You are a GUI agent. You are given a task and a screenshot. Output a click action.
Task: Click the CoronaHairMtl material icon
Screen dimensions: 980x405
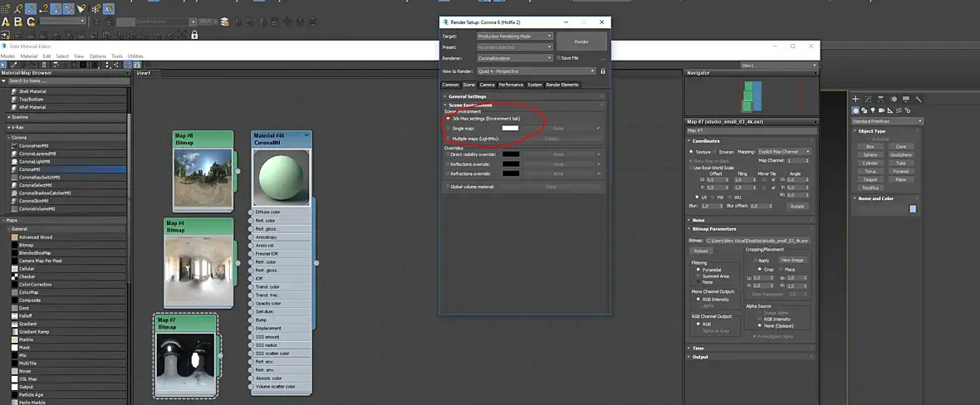tap(14, 145)
